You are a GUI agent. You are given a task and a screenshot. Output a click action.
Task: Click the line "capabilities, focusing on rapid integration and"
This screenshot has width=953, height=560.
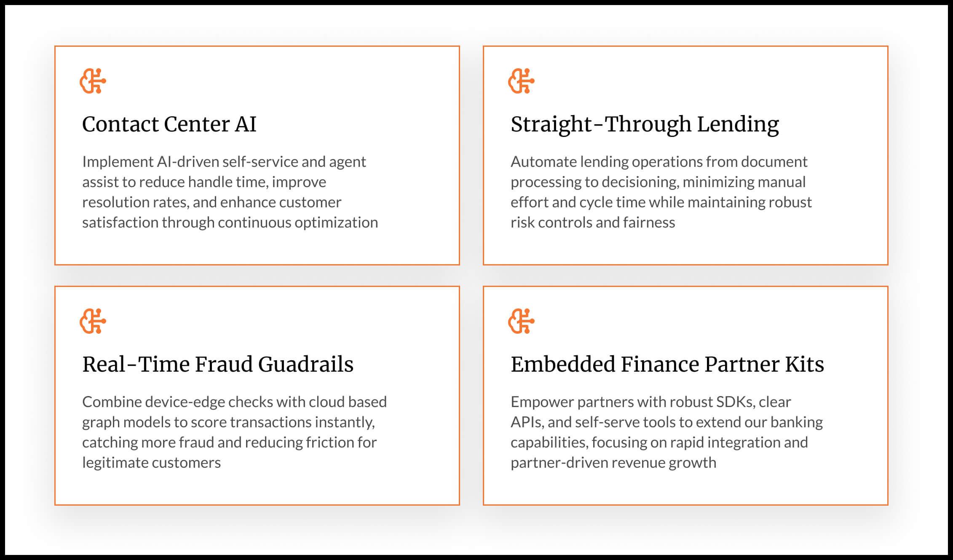coord(659,442)
